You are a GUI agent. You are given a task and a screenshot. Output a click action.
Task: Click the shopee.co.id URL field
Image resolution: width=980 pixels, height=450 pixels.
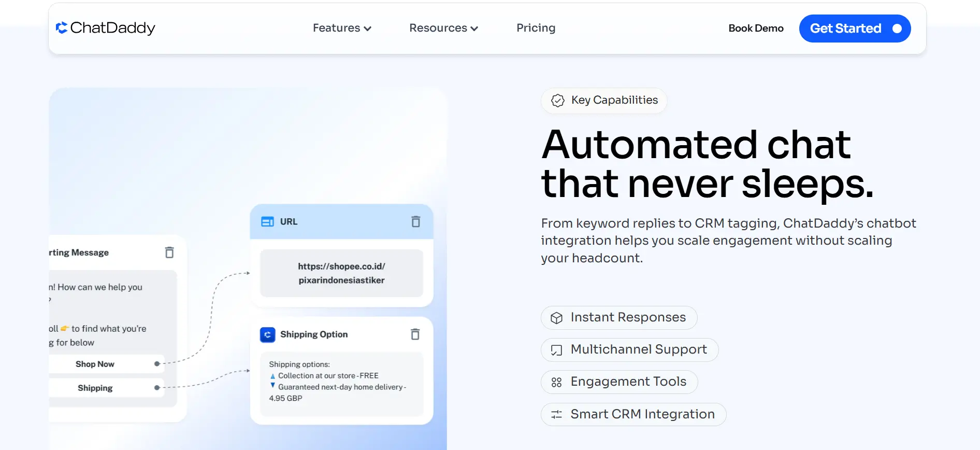[x=341, y=273]
